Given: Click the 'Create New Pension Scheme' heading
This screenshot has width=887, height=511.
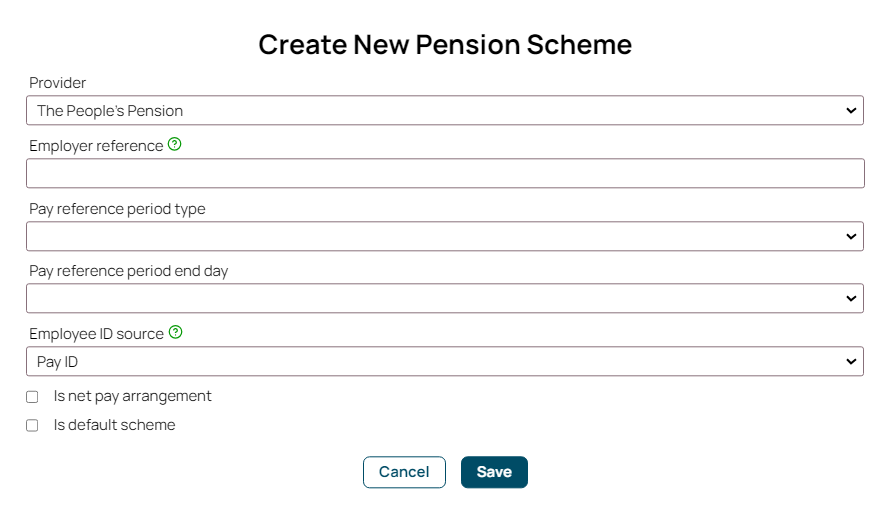Looking at the screenshot, I should click(x=445, y=45).
